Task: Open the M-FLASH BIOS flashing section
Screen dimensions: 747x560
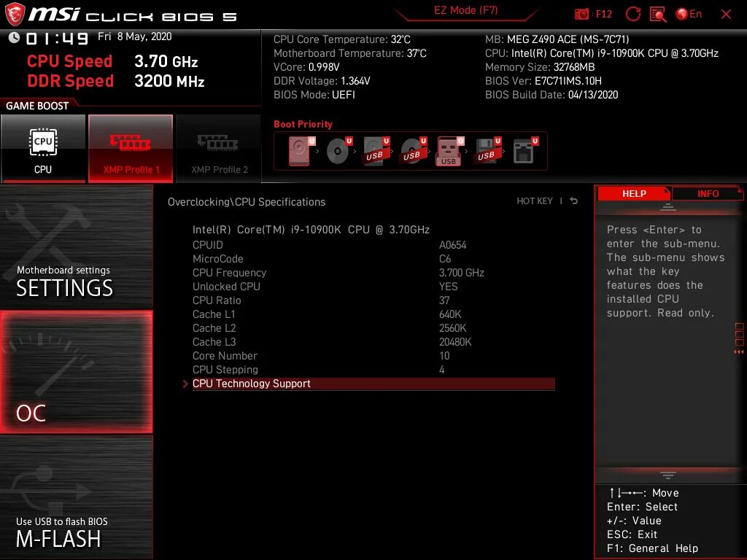Action: click(x=76, y=497)
